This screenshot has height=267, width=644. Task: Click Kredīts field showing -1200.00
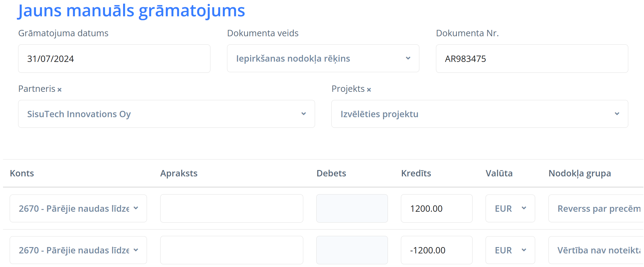(436, 250)
